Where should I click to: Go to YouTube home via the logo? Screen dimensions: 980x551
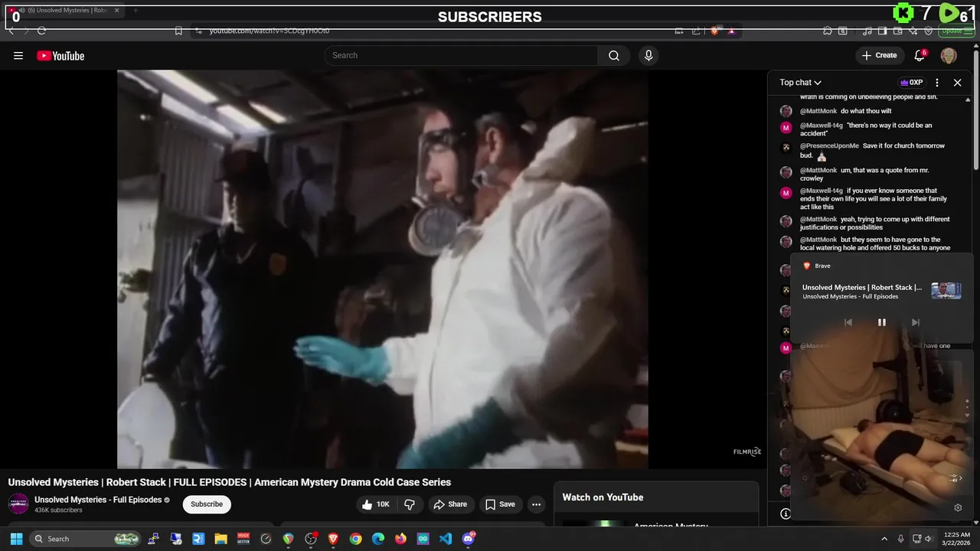[60, 56]
